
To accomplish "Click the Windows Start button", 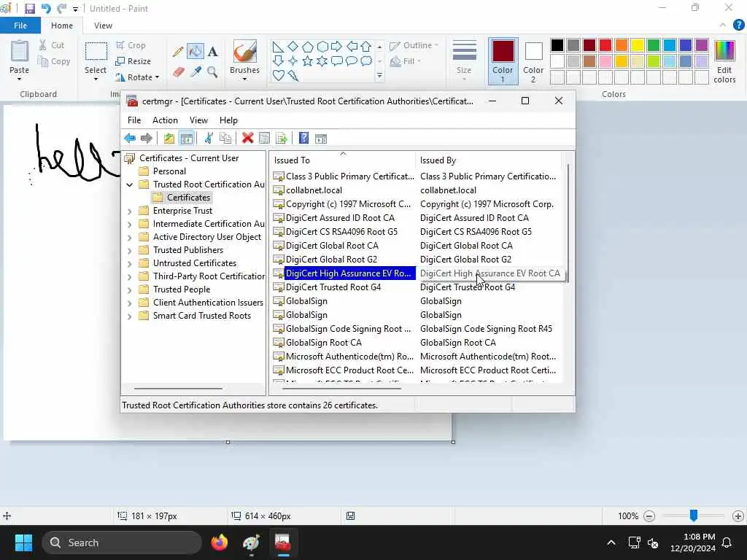I will click(x=23, y=542).
